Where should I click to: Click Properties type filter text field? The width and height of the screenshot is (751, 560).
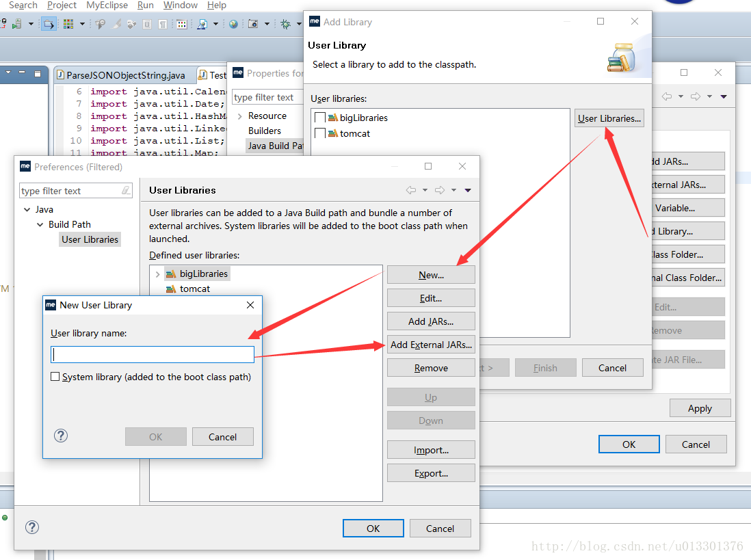click(x=267, y=97)
